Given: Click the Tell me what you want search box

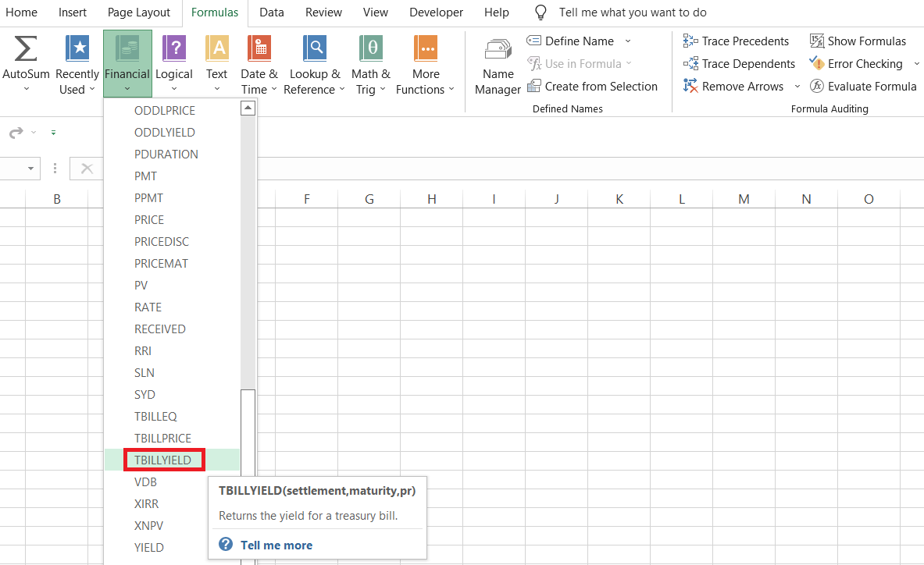Looking at the screenshot, I should pos(632,12).
